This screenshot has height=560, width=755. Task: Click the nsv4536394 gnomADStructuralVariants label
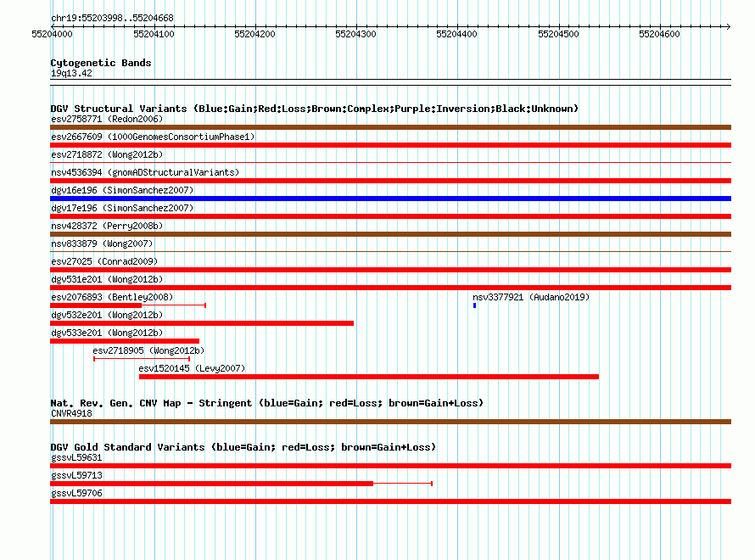tap(145, 172)
